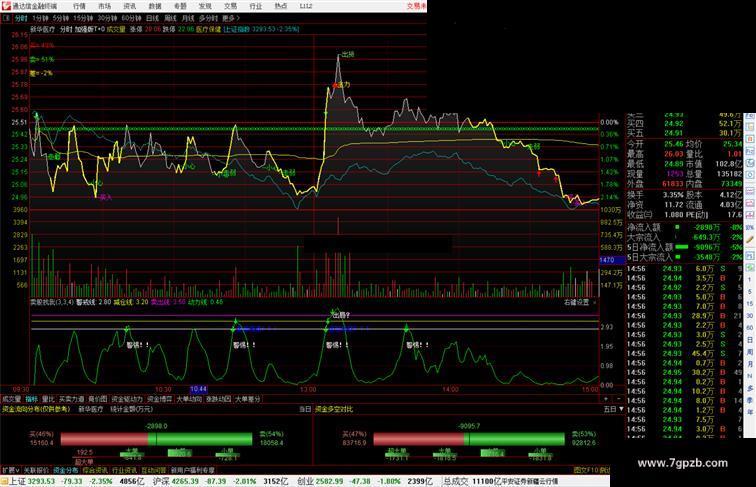The width and height of the screenshot is (756, 487).
Task: Switch to the 日线 chart tab
Action: coord(152,18)
